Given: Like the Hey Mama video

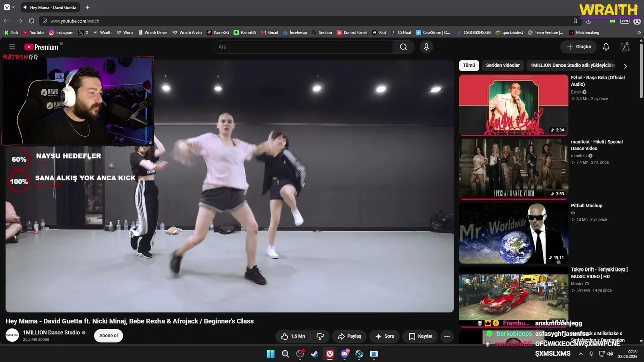Looking at the screenshot, I should pyautogui.click(x=293, y=336).
